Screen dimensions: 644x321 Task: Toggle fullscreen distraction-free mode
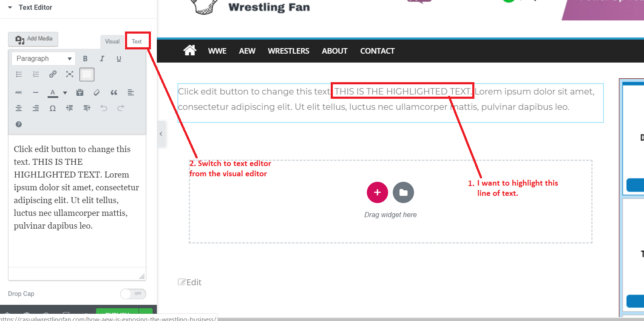coord(70,75)
